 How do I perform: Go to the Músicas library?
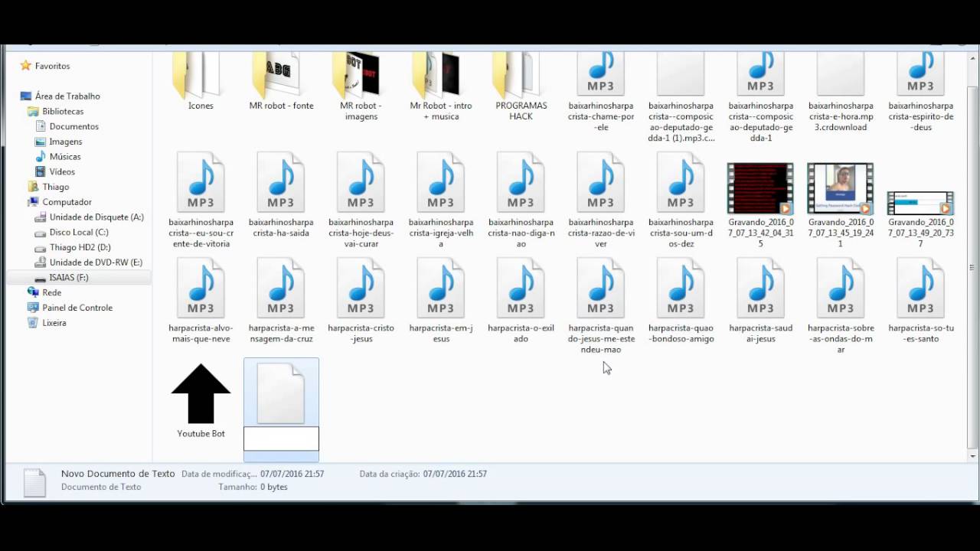65,157
